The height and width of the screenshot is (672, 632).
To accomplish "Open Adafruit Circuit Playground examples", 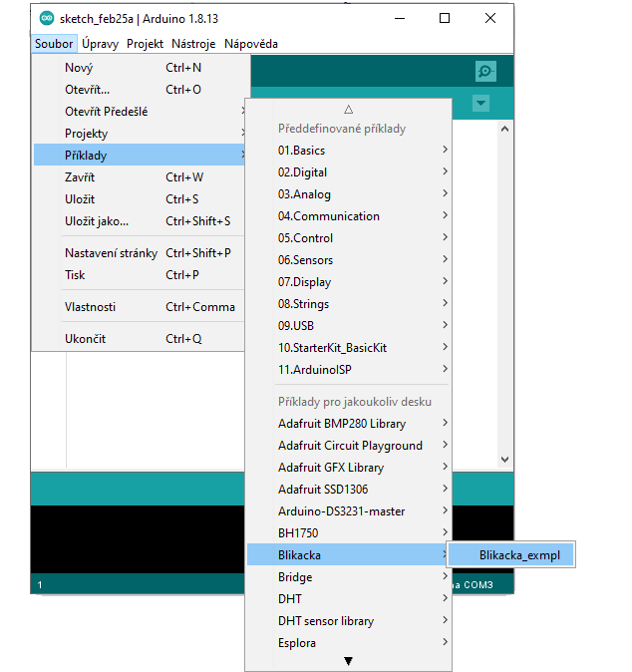I will click(x=349, y=446).
